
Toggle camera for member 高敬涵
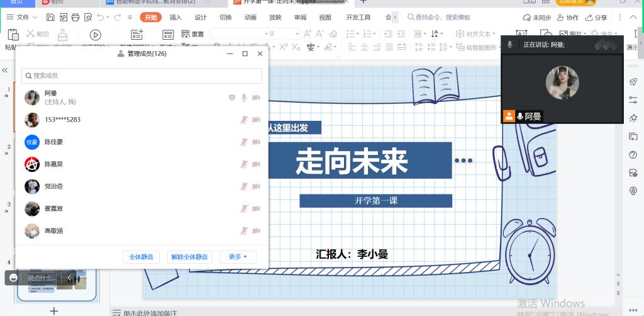click(x=256, y=232)
